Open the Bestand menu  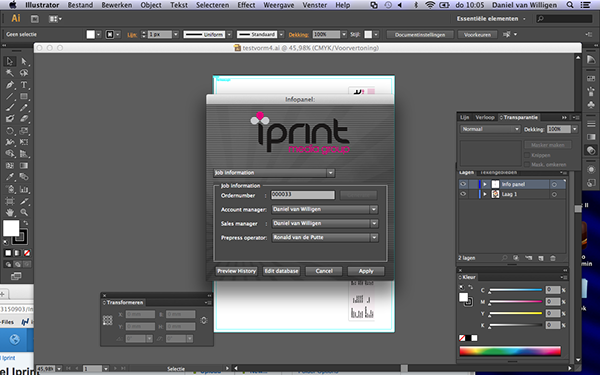(80, 5)
